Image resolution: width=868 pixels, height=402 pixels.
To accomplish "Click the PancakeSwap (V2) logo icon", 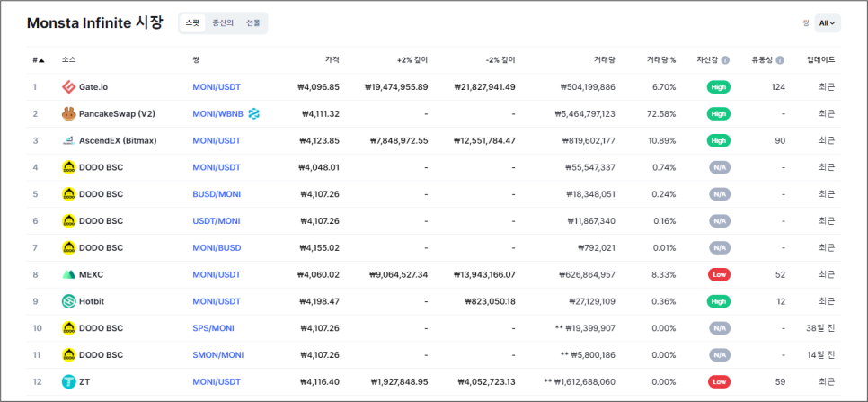I will pyautogui.click(x=68, y=114).
